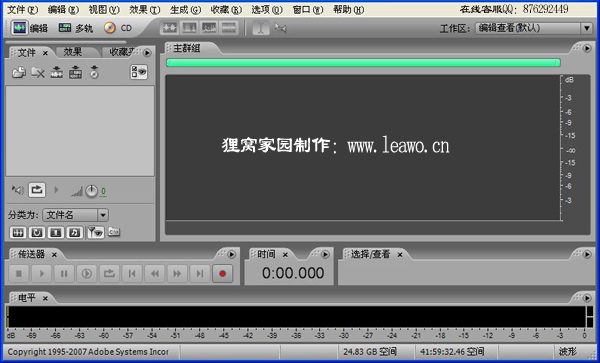
Task: Click the Play transport button
Action: pyautogui.click(x=41, y=273)
